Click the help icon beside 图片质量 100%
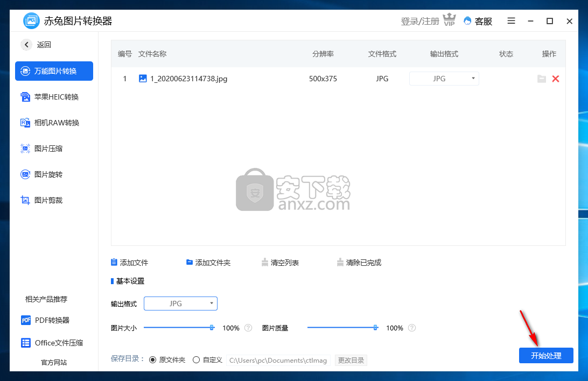Screen dimensions: 588x381 pos(412,328)
